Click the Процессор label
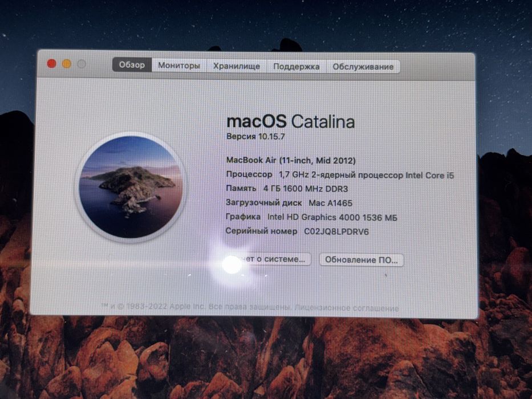The image size is (532, 399). tap(249, 174)
